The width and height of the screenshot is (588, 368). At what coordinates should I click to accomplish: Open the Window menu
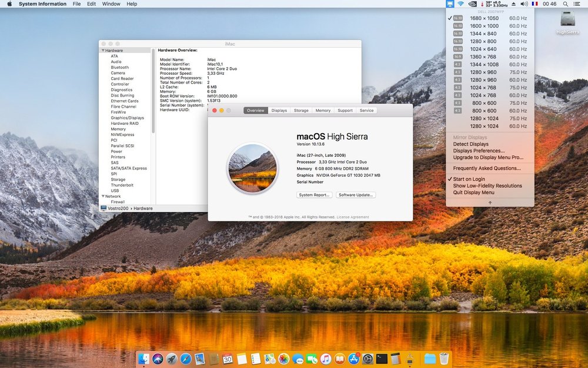(x=111, y=4)
